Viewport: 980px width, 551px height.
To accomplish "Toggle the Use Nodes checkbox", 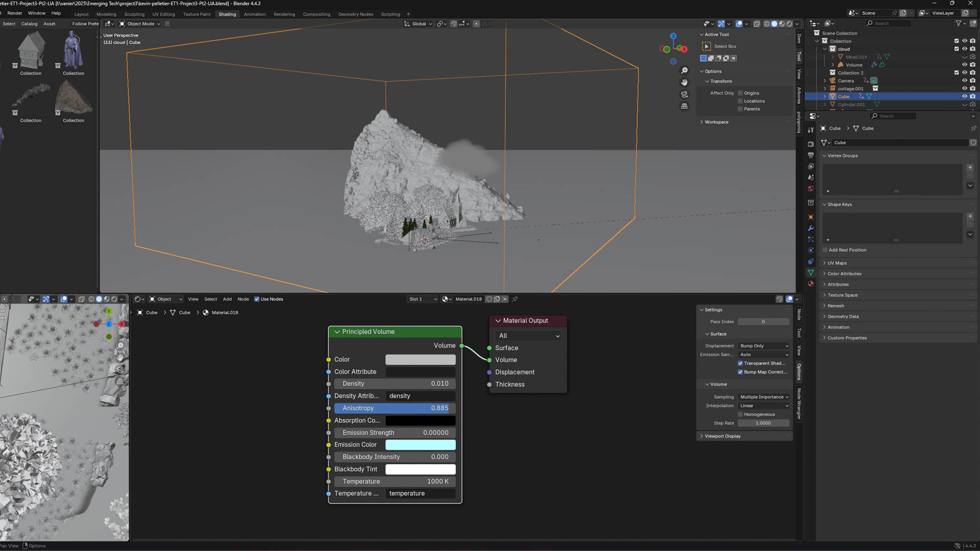I will [x=257, y=299].
